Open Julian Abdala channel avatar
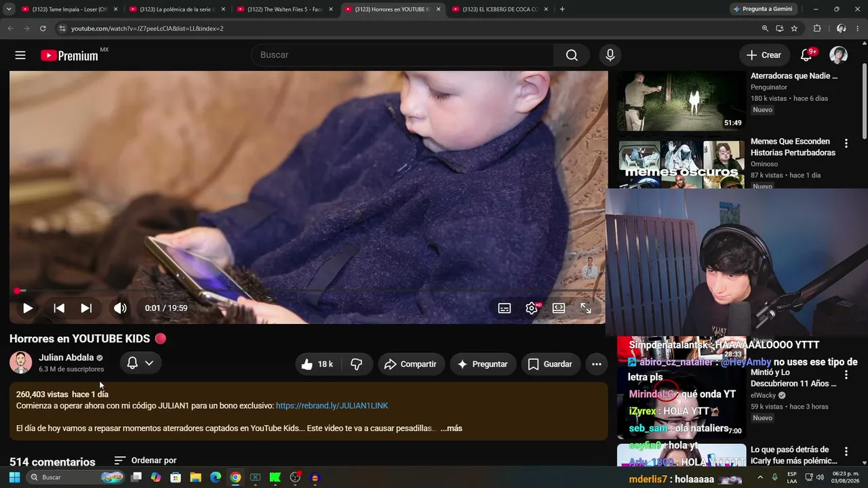 point(20,363)
